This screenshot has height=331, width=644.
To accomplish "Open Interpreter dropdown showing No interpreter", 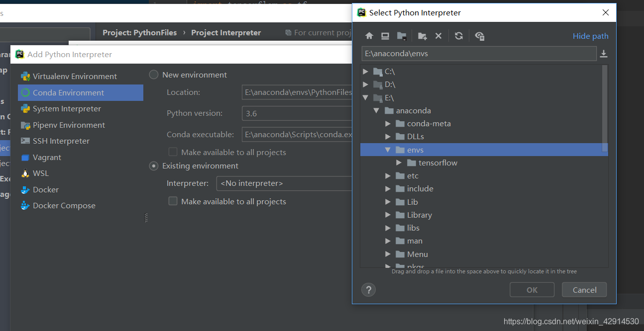I will (284, 183).
